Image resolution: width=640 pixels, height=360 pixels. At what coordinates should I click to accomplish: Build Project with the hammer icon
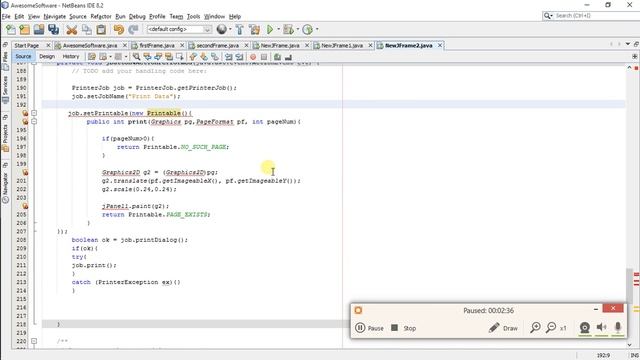coord(240,29)
